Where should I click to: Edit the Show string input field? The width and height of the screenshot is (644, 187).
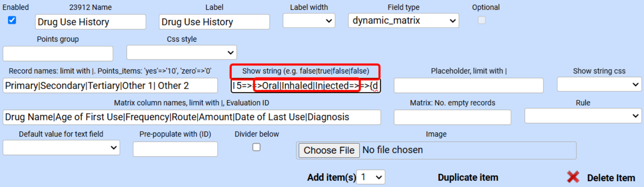click(305, 86)
